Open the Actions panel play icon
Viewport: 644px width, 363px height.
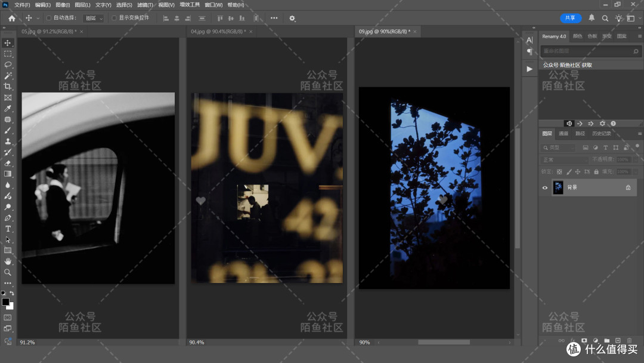pos(530,69)
